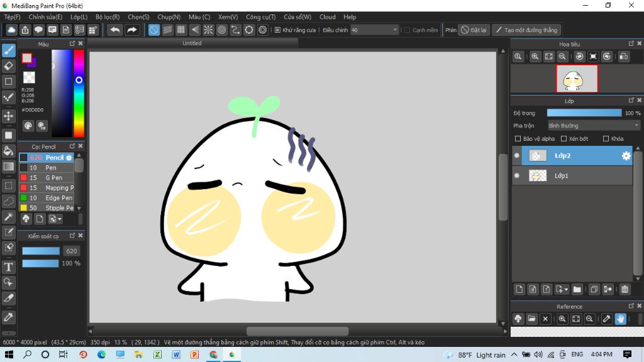Enable Xén bớt checkbox
Image resolution: width=644 pixels, height=362 pixels.
(564, 139)
